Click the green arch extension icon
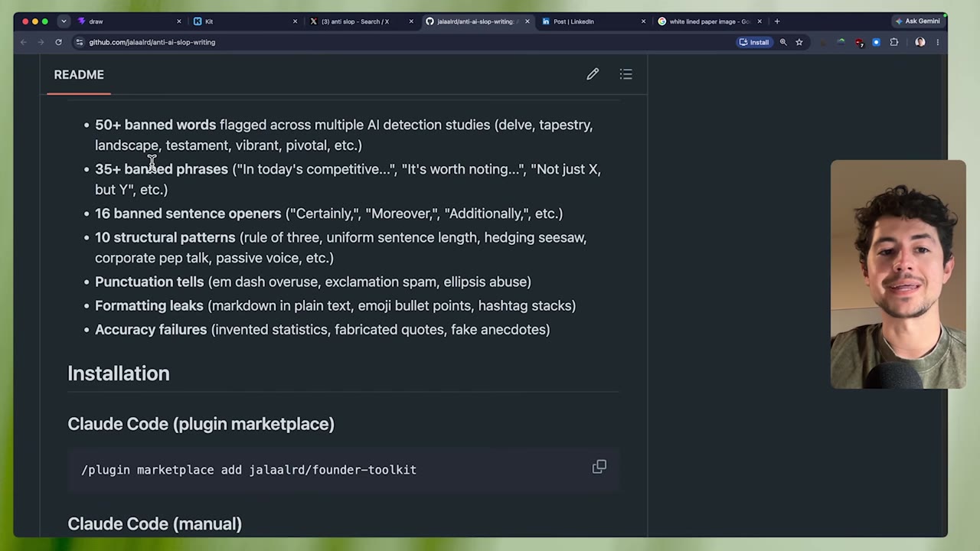Image resolution: width=980 pixels, height=551 pixels. click(841, 42)
